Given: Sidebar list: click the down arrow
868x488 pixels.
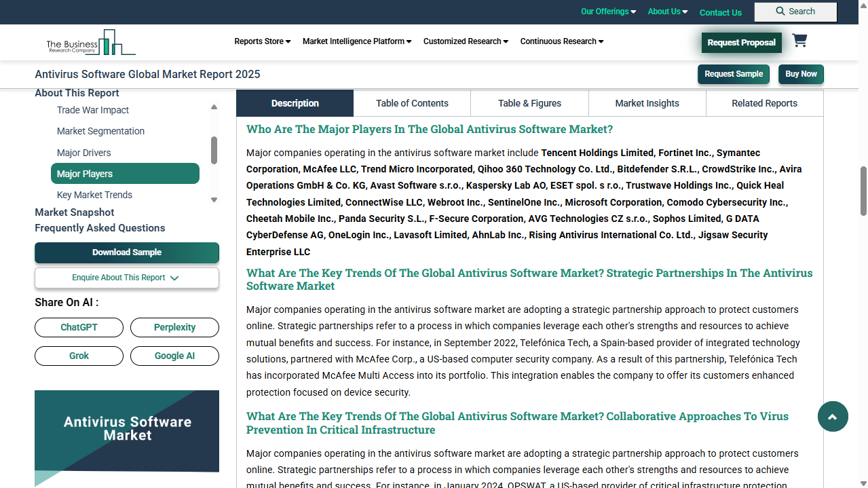Looking at the screenshot, I should tap(214, 200).
